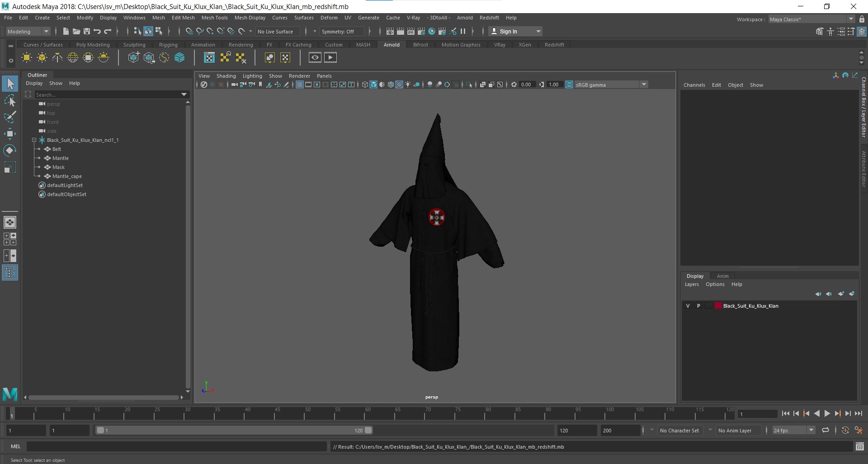Click the MEL command input field
The image size is (868, 464).
[176, 446]
